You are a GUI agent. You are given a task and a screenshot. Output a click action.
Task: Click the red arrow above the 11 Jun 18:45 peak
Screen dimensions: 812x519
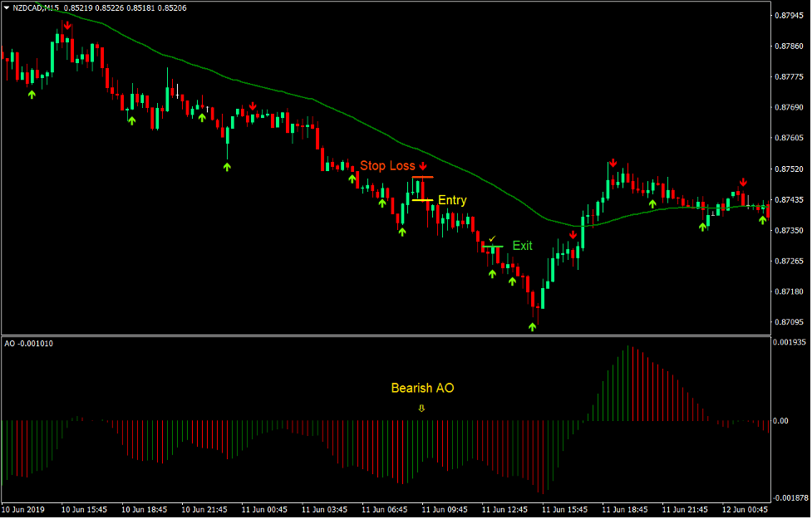click(x=613, y=163)
